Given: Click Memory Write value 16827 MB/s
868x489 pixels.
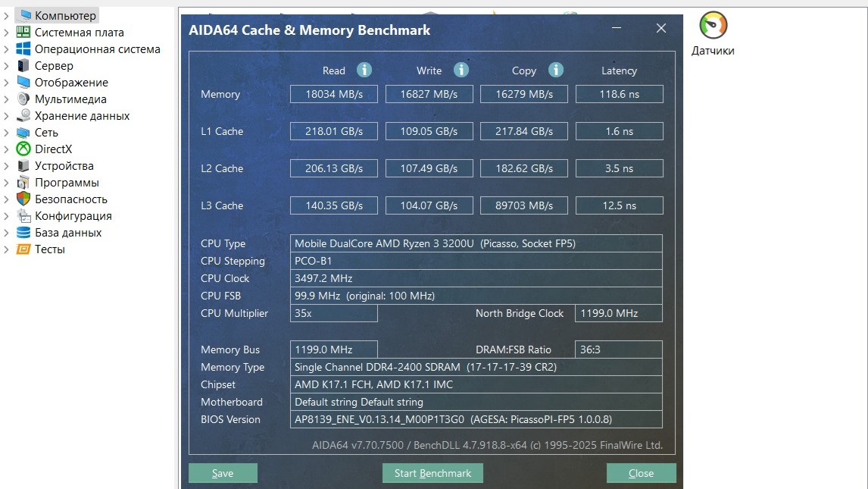Looking at the screenshot, I should (429, 94).
